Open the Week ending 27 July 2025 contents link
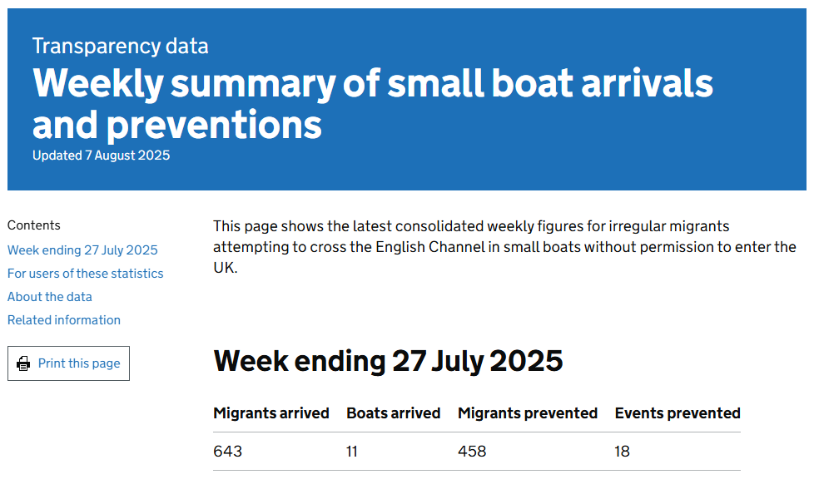Viewport: 814px width, 504px height. (82, 250)
